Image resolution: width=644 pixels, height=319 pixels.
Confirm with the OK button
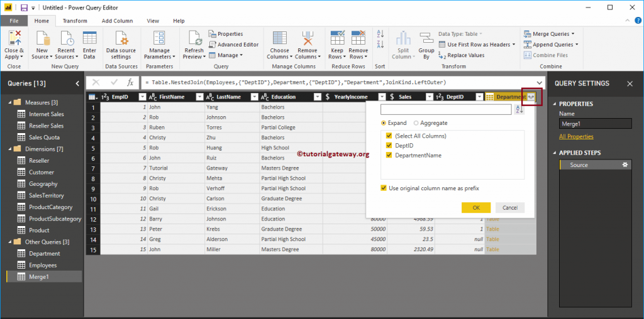[x=476, y=207]
